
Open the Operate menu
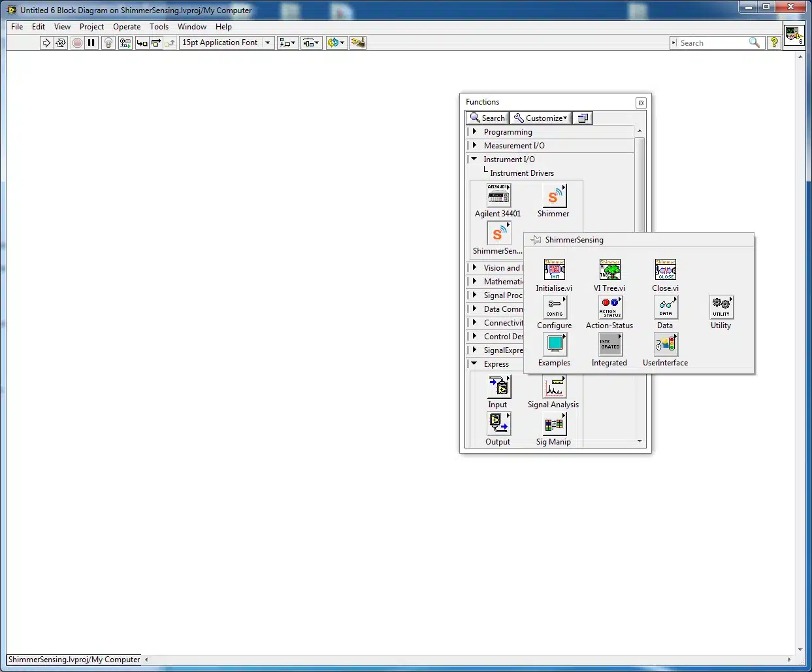[x=127, y=27]
